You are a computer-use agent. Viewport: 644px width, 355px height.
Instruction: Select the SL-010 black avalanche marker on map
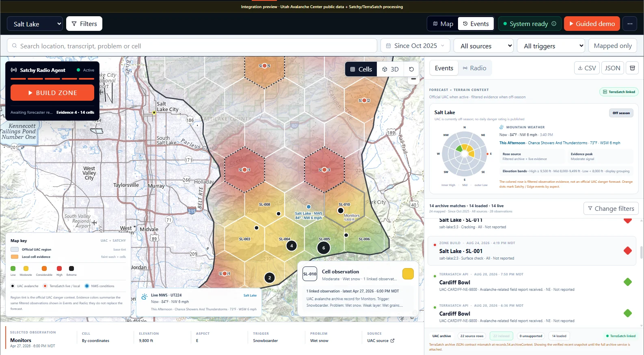(x=341, y=210)
